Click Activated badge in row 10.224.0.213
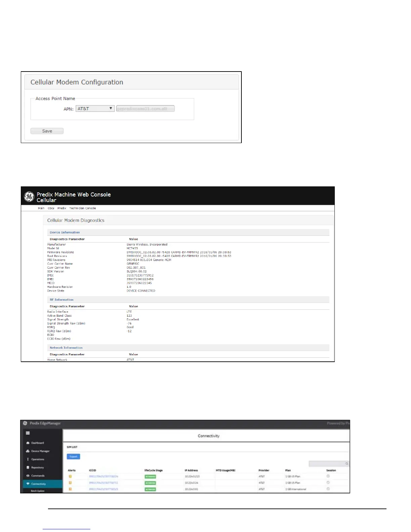Screen dimensions: 411x532 [150, 477]
